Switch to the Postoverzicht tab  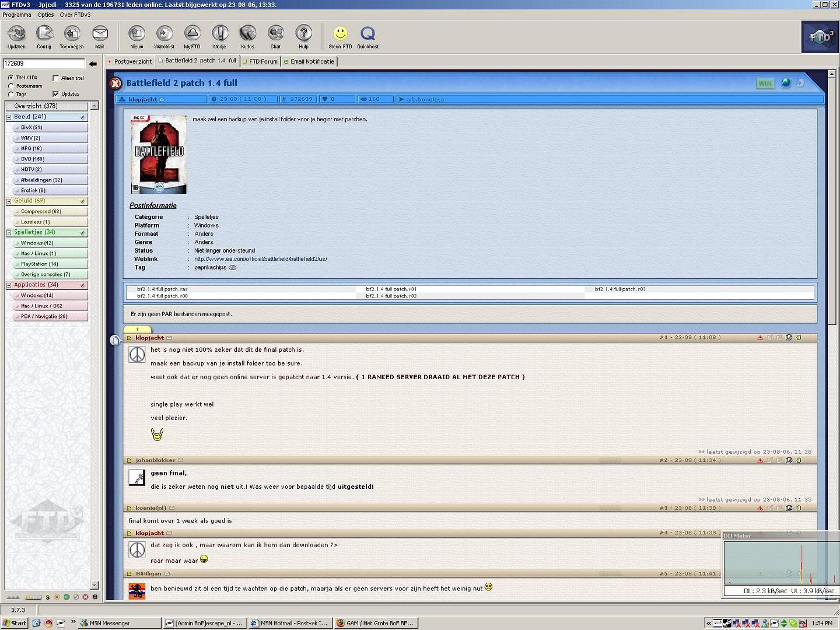point(129,61)
